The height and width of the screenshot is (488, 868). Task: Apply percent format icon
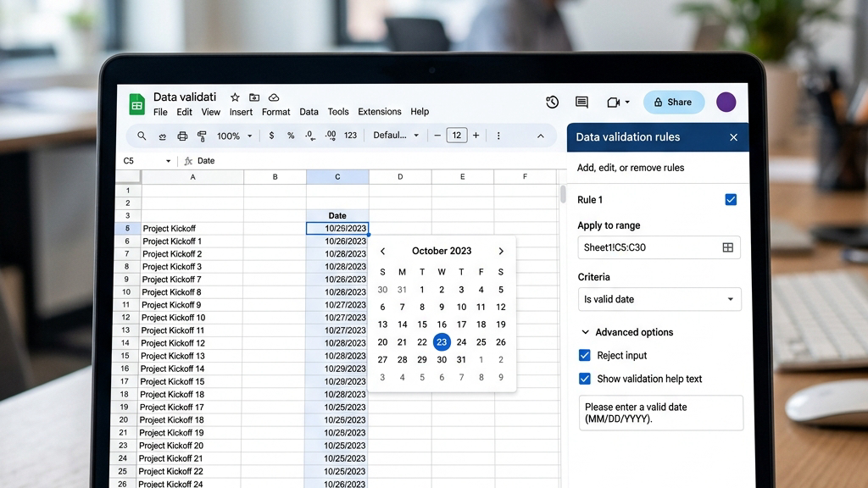coord(291,136)
